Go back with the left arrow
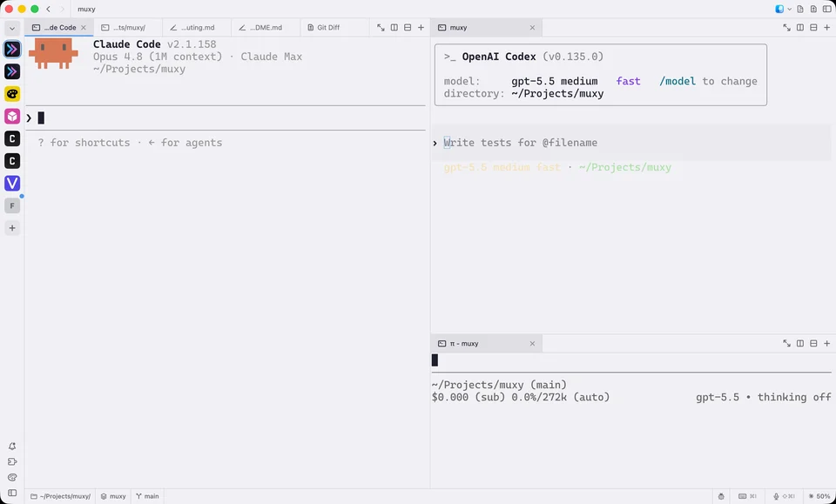 pos(48,9)
